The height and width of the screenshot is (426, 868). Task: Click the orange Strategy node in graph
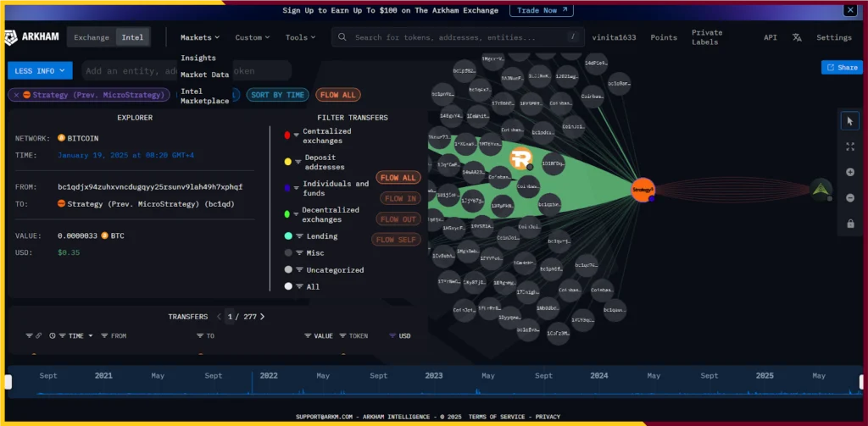coord(643,190)
